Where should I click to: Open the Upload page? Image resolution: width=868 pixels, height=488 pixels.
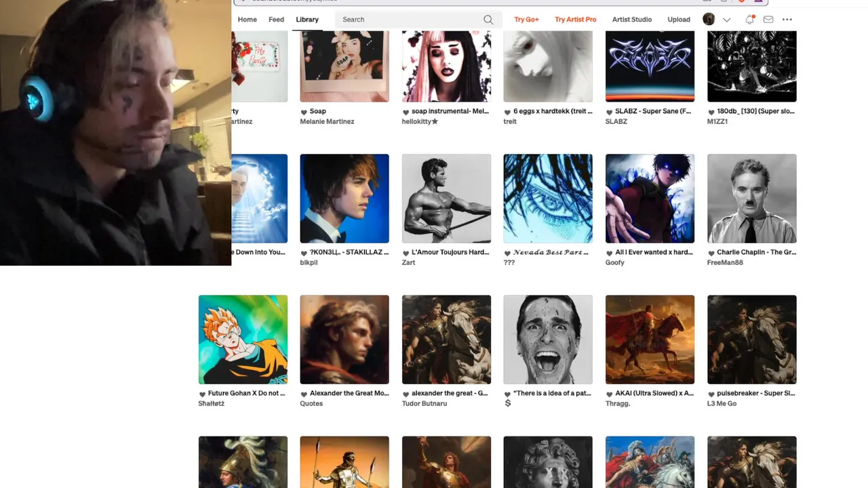679,20
